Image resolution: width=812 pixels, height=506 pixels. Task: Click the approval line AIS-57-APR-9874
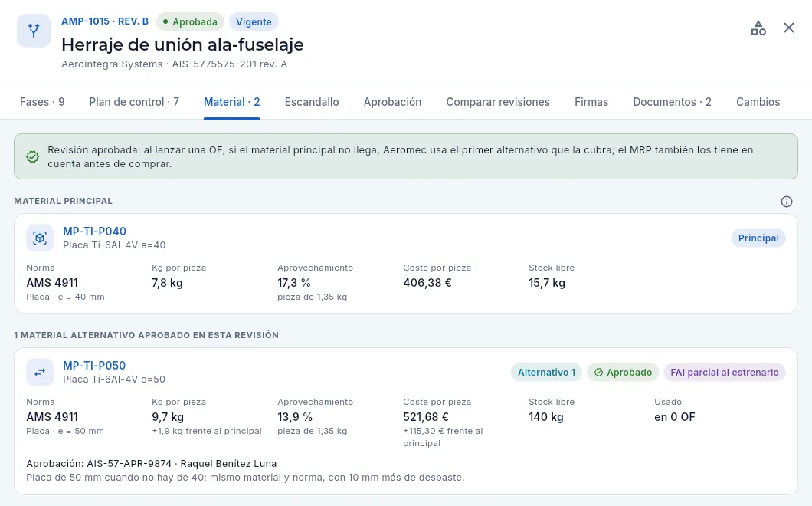[x=151, y=464]
